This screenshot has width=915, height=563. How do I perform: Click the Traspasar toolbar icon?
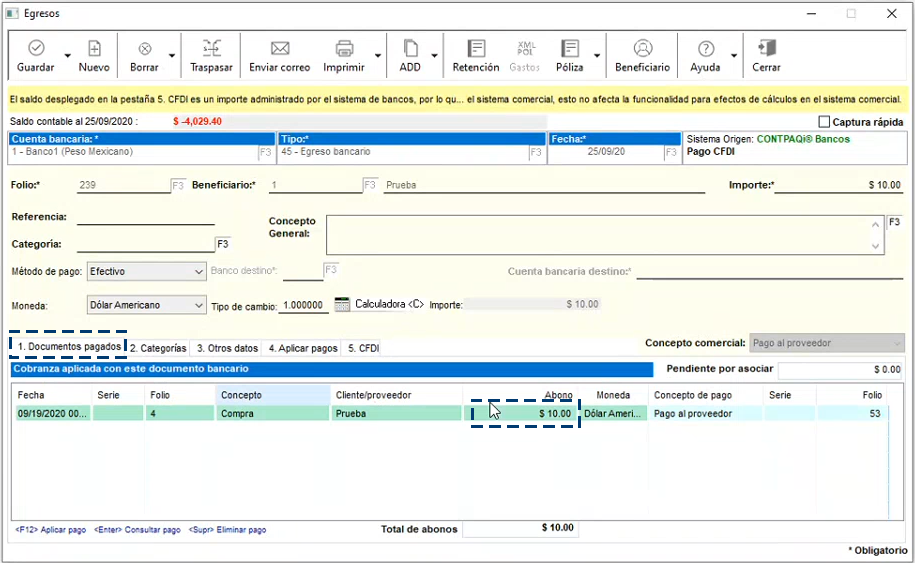(211, 48)
